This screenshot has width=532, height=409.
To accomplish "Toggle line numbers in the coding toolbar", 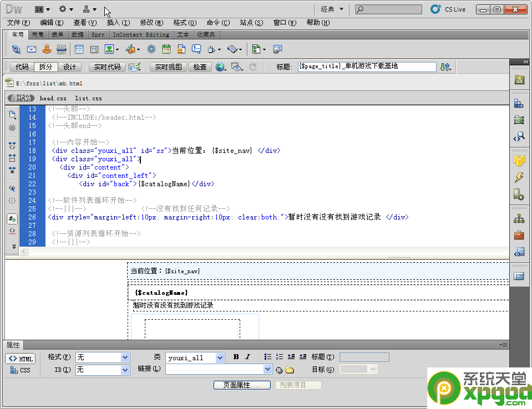I will click(12, 218).
